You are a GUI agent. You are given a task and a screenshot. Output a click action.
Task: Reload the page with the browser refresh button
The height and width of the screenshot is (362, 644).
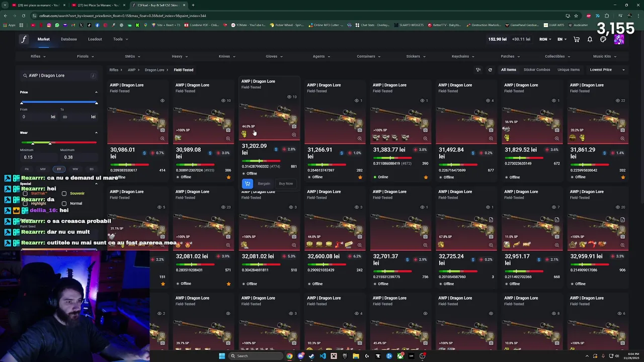coord(23,16)
